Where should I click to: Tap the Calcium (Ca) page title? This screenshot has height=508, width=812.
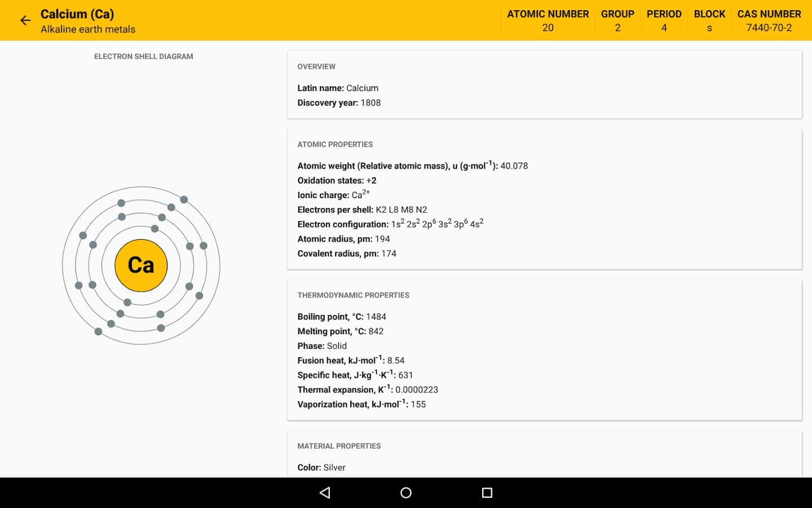pyautogui.click(x=77, y=14)
